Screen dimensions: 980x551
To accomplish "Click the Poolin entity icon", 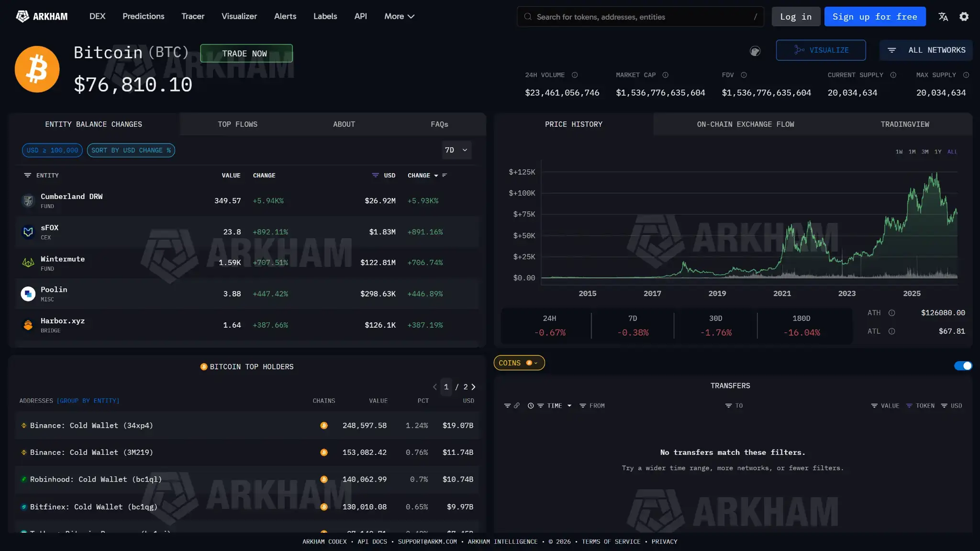I will [x=28, y=294].
